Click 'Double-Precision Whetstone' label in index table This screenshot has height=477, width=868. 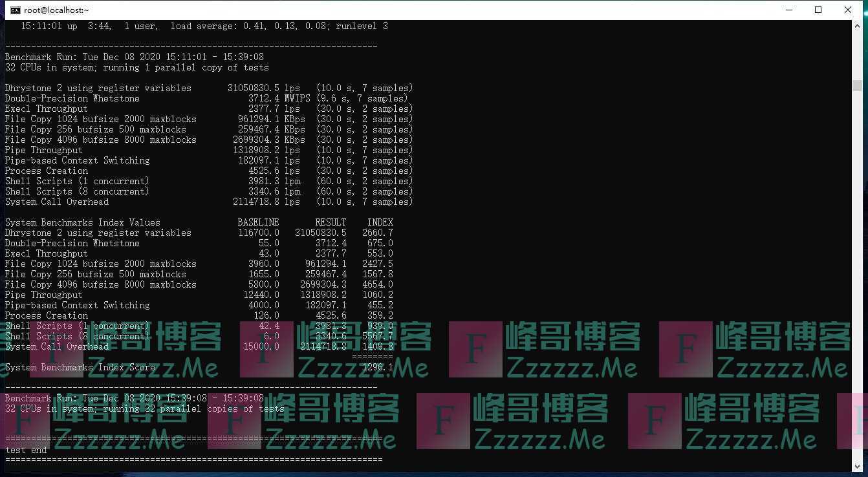point(72,244)
